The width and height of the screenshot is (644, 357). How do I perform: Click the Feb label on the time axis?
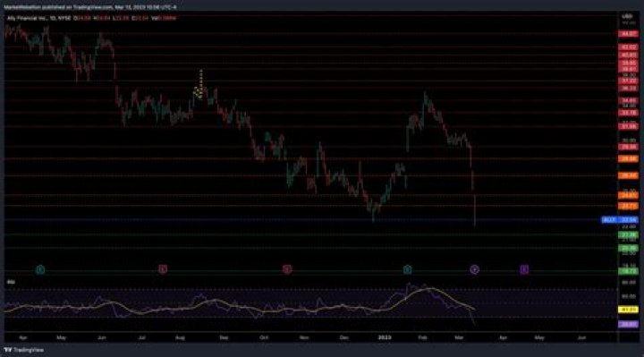[x=422, y=337]
